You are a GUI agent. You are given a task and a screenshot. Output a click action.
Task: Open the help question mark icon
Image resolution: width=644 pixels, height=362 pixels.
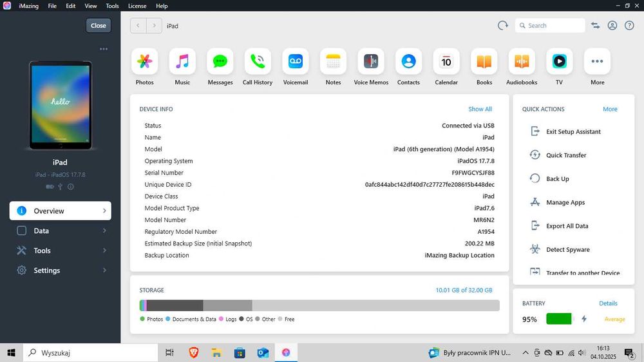629,26
